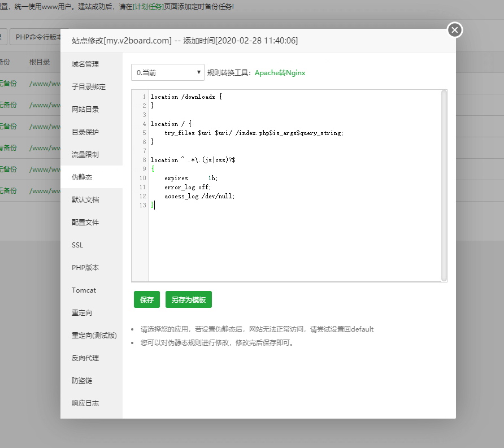Switch to PHP版本 tab
The width and height of the screenshot is (504, 448).
(85, 268)
